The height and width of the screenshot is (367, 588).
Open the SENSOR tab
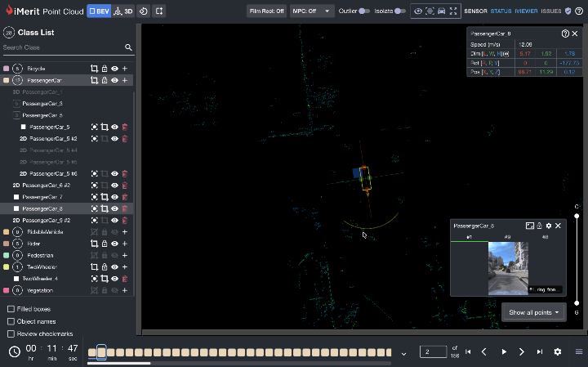[x=474, y=11]
